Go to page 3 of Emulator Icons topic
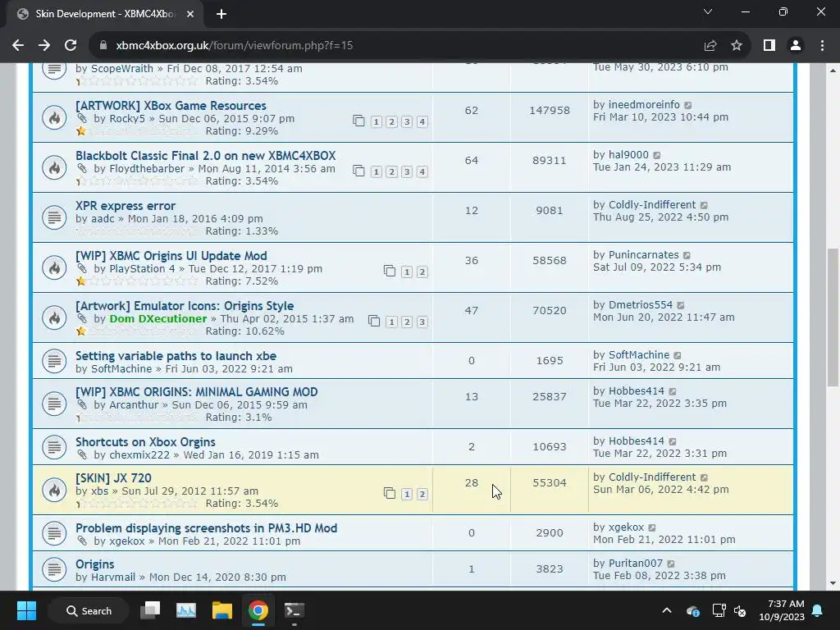The height and width of the screenshot is (630, 840). pos(422,322)
